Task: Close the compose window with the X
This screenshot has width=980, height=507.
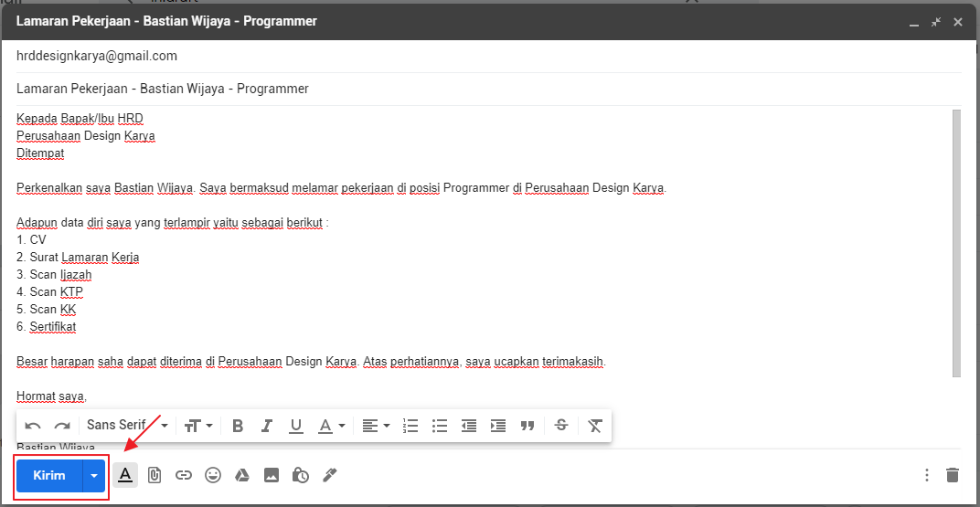Action: (957, 22)
